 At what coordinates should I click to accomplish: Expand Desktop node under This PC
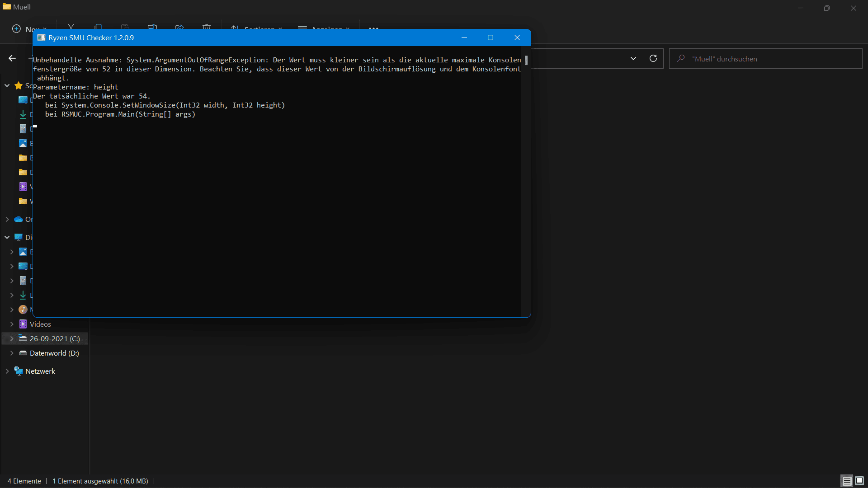[12, 266]
